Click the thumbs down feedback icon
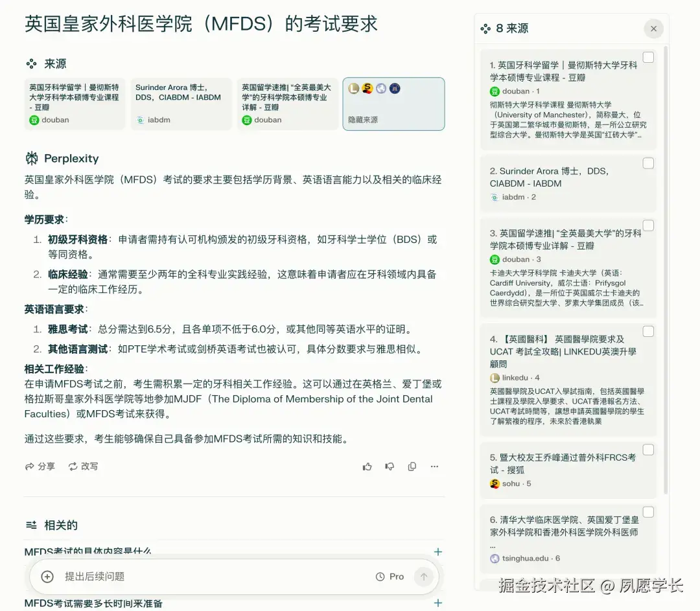The image size is (700, 611). [390, 466]
